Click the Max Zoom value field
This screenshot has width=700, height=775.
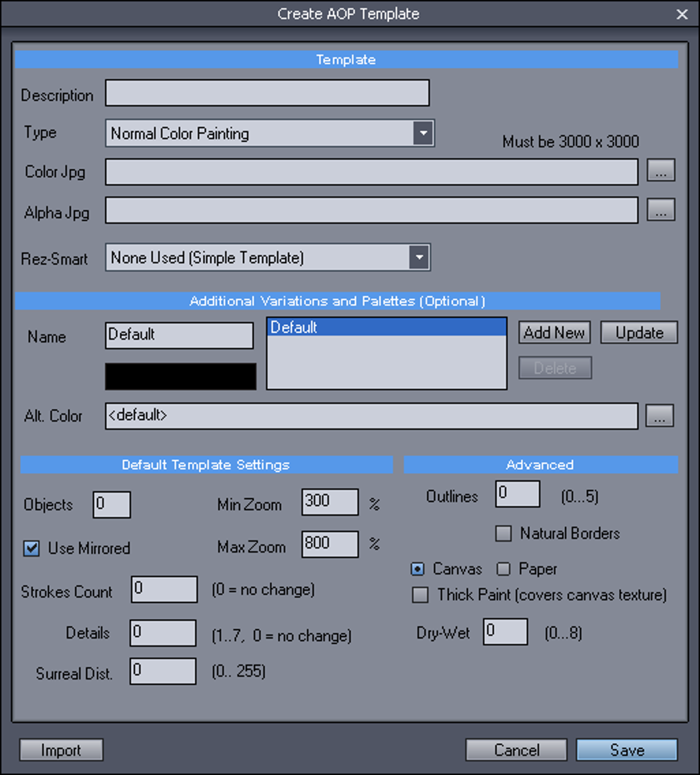330,544
